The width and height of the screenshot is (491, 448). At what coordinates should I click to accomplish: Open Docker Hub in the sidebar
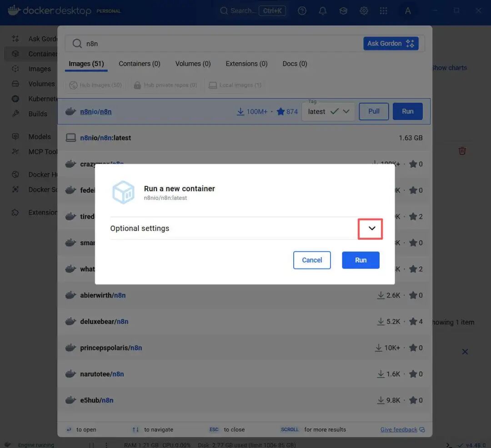pos(31,174)
